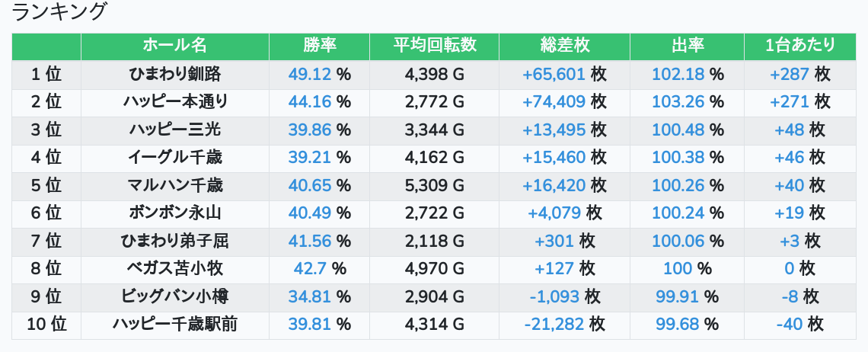The width and height of the screenshot is (868, 352).
Task: Click the 平均回転数 column header
Action: (435, 46)
